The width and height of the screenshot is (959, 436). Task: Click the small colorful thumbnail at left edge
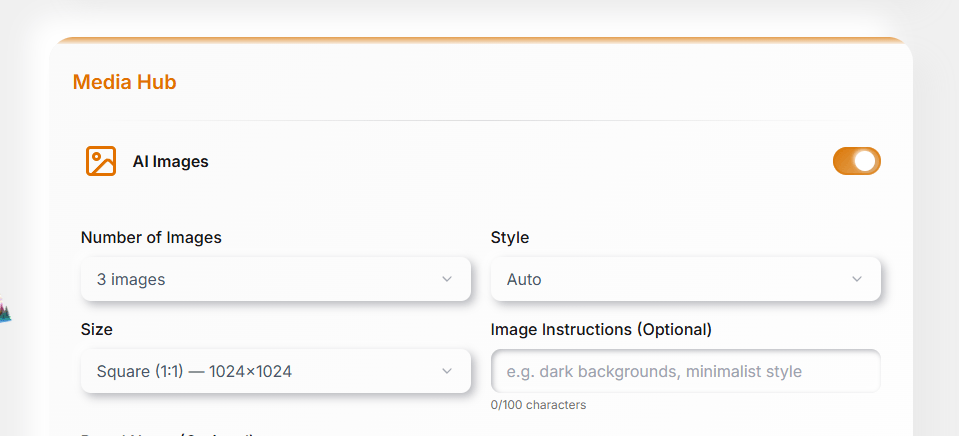coord(5,310)
